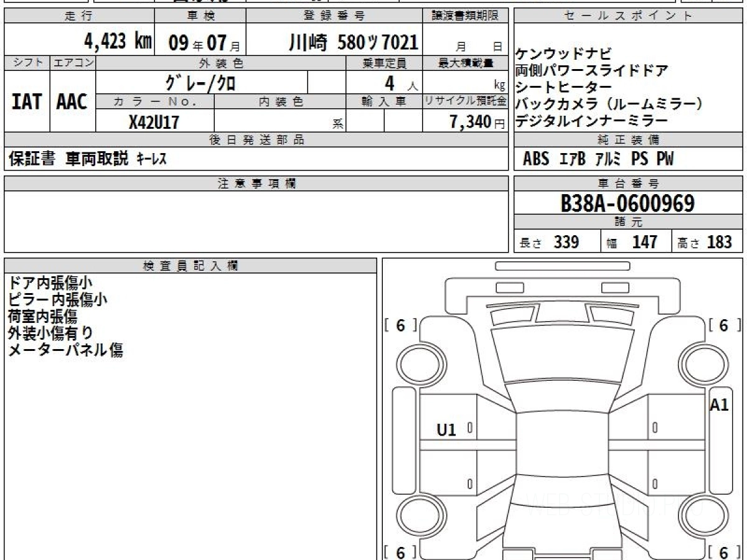Click the シフト header cell

click(27, 63)
